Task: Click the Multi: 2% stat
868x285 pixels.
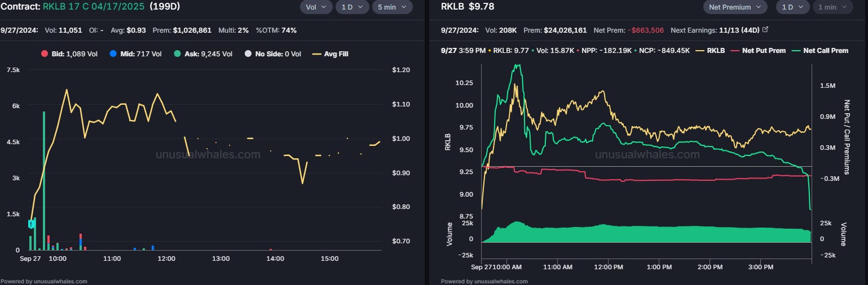Action: [x=233, y=30]
